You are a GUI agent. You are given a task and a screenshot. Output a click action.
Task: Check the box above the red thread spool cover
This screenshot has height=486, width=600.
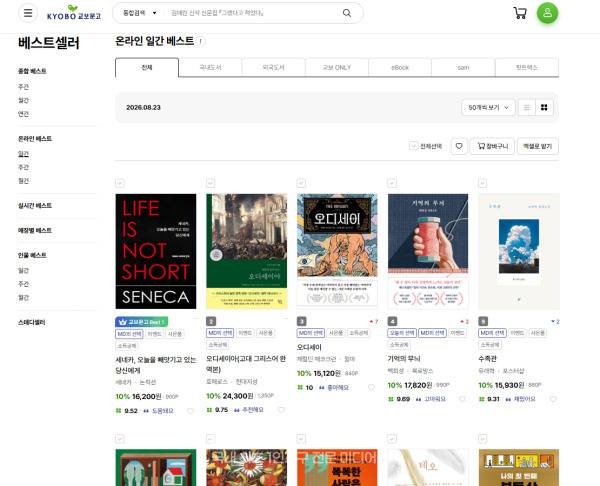[x=392, y=183]
